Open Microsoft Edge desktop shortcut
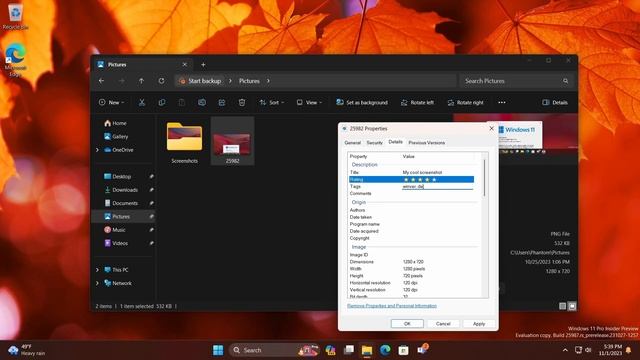 (x=15, y=60)
